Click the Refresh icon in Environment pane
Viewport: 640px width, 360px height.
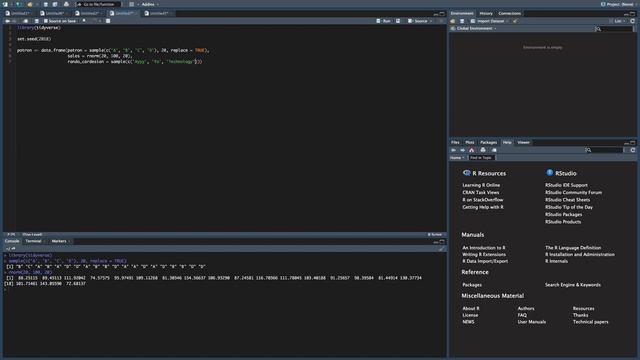pos(632,21)
